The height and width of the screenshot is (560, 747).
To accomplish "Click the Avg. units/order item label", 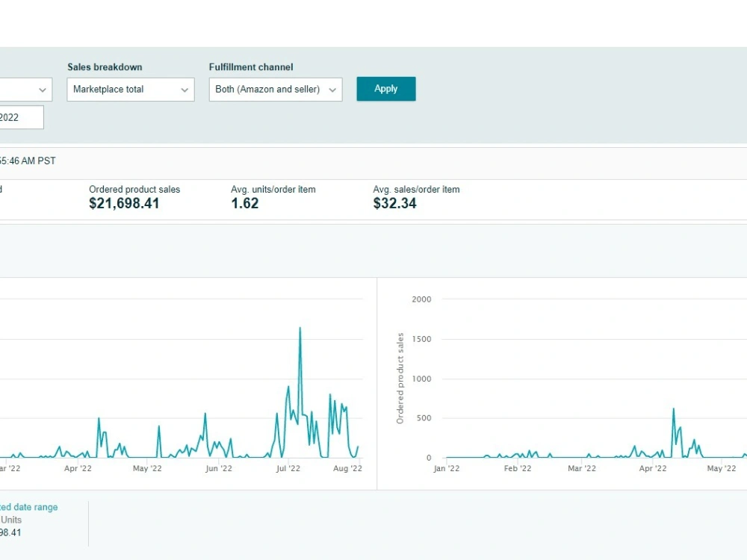I will pyautogui.click(x=273, y=189).
